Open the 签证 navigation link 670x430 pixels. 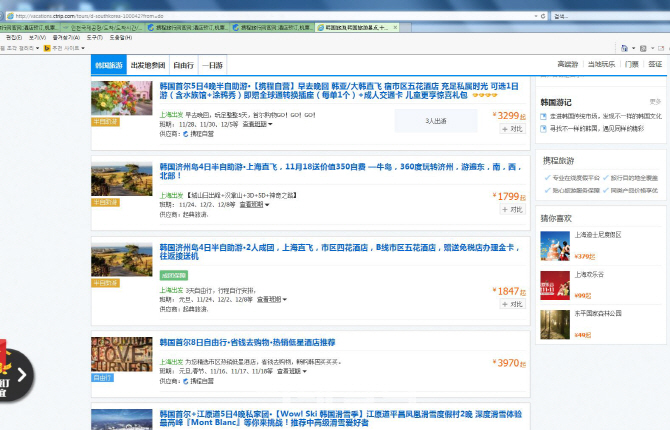[x=655, y=64]
